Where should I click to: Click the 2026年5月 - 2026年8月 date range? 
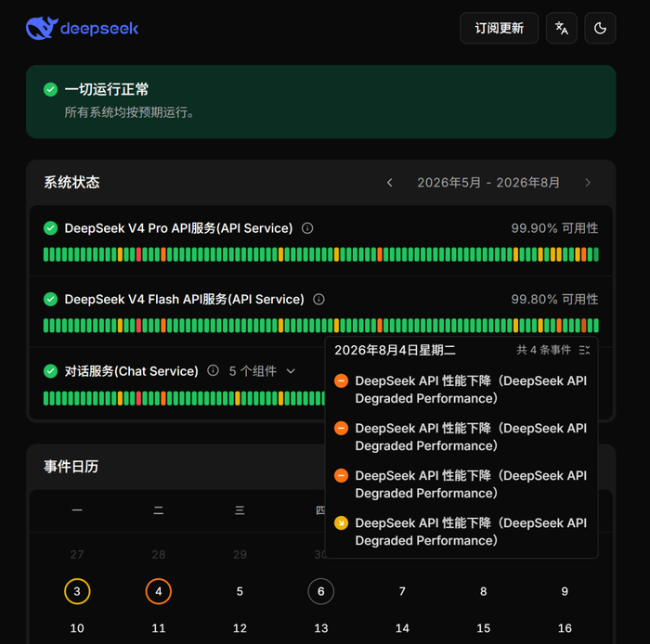(x=488, y=183)
